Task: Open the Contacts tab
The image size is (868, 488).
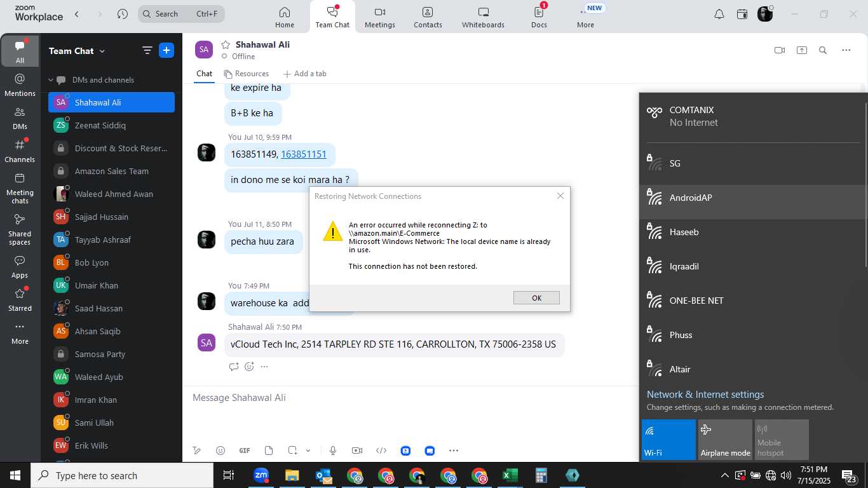Action: click(x=428, y=17)
